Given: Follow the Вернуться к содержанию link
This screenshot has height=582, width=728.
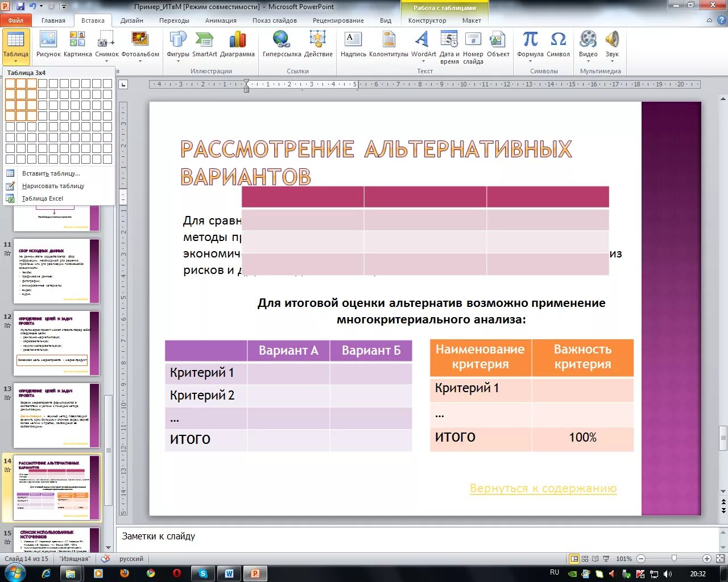Looking at the screenshot, I should (543, 488).
